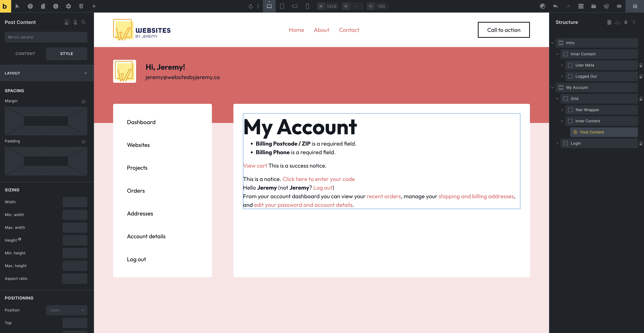Collapse the first Inner Content chevron under Intro
644x333 pixels.
coord(557,54)
